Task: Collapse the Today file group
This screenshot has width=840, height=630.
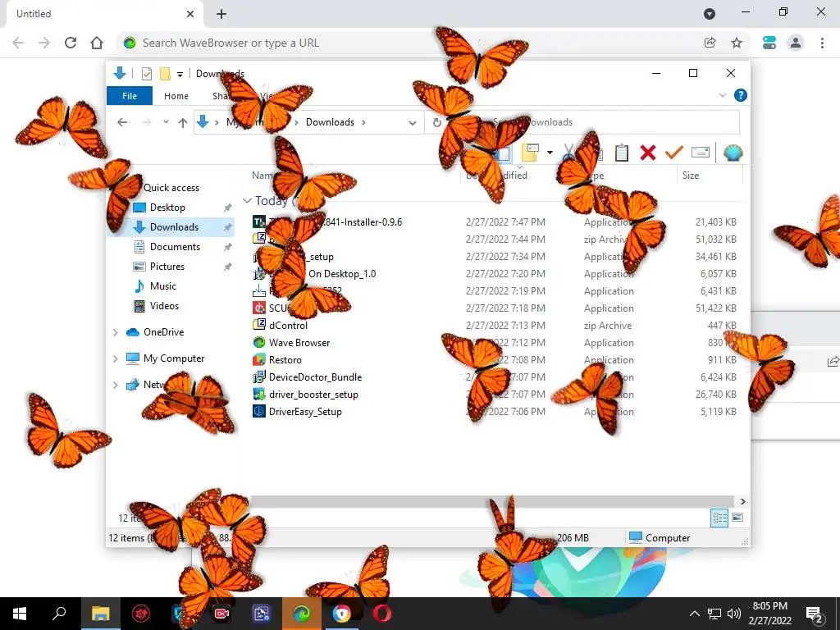Action: pos(246,200)
